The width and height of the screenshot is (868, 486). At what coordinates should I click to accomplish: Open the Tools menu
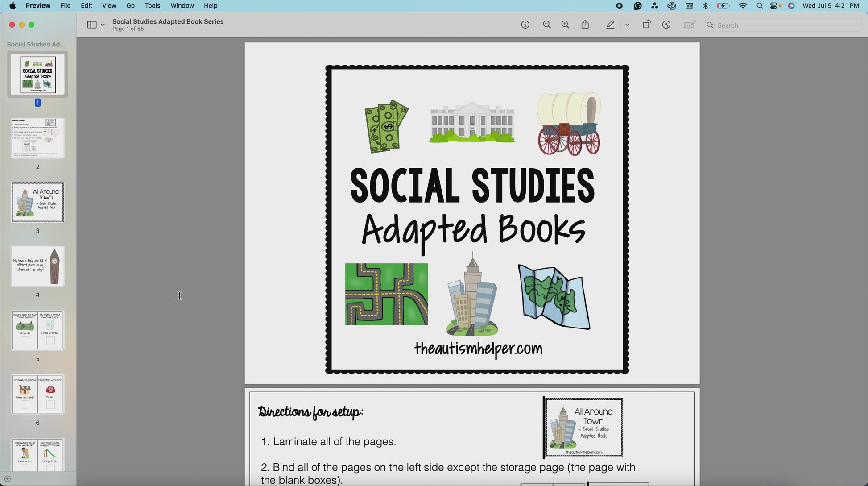[153, 6]
